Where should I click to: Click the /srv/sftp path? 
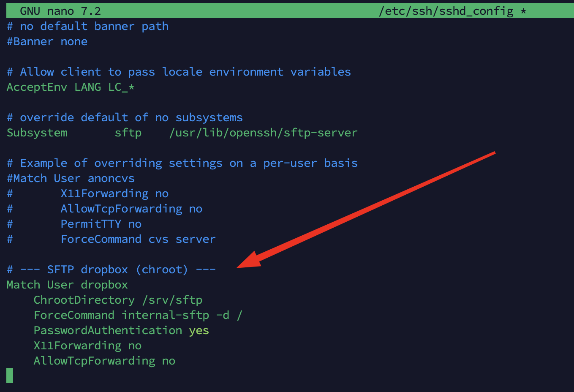(x=172, y=300)
